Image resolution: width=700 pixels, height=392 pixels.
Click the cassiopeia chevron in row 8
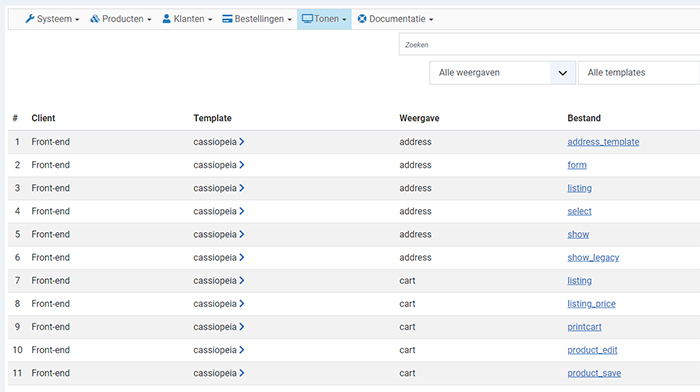(x=242, y=304)
